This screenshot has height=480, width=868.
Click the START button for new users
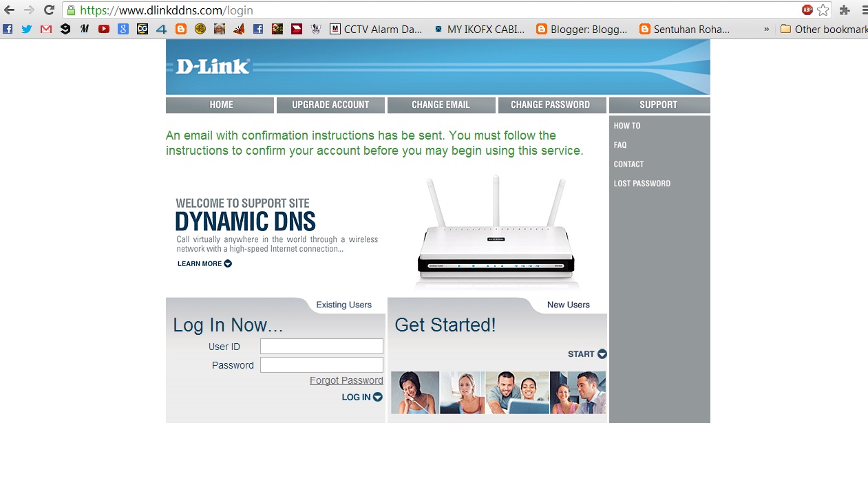587,354
